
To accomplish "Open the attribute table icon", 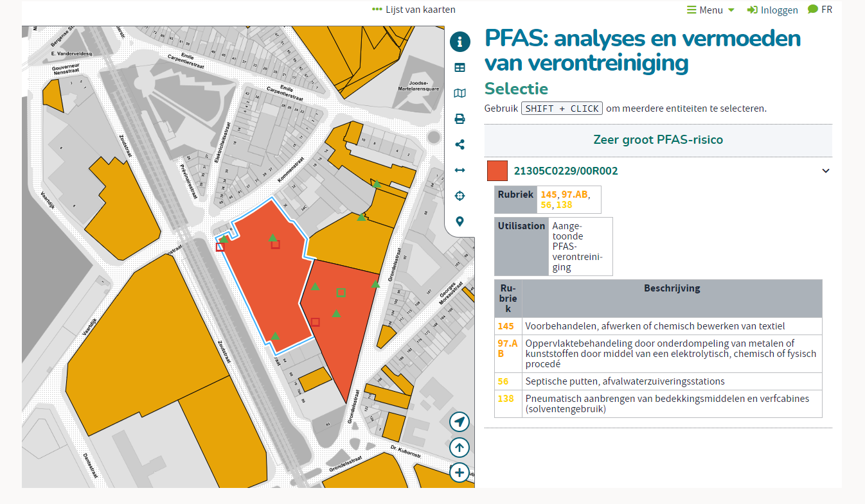I will tap(459, 67).
